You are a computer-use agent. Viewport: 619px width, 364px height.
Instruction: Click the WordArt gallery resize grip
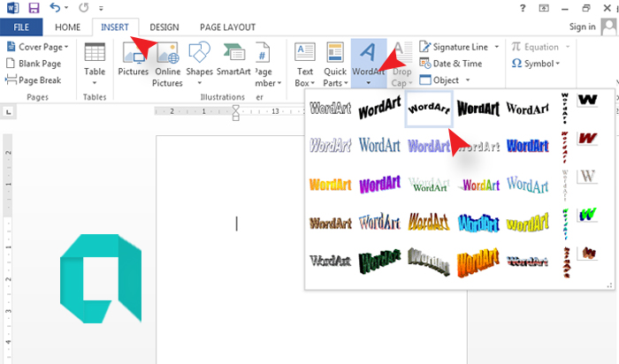[609, 285]
